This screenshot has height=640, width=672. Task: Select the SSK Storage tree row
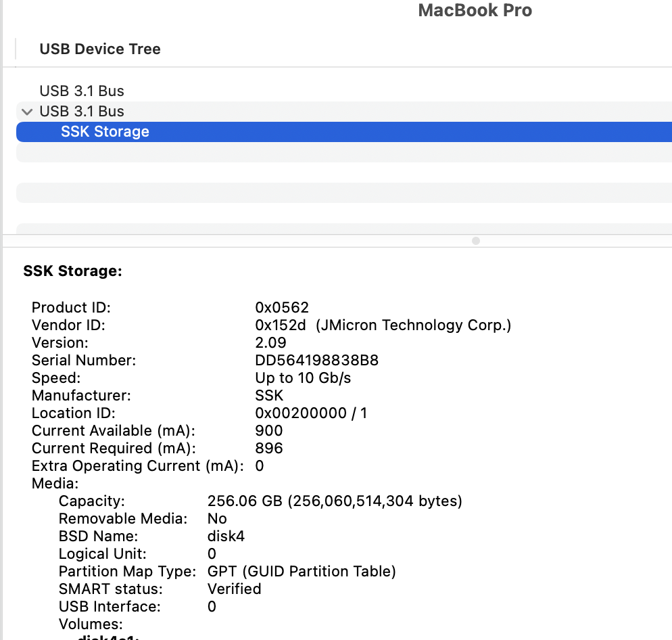[344, 132]
